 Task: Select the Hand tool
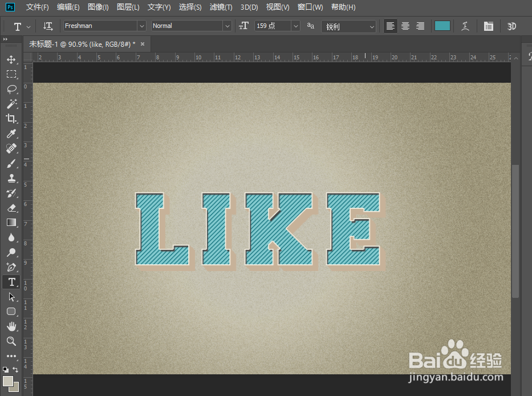[11, 326]
